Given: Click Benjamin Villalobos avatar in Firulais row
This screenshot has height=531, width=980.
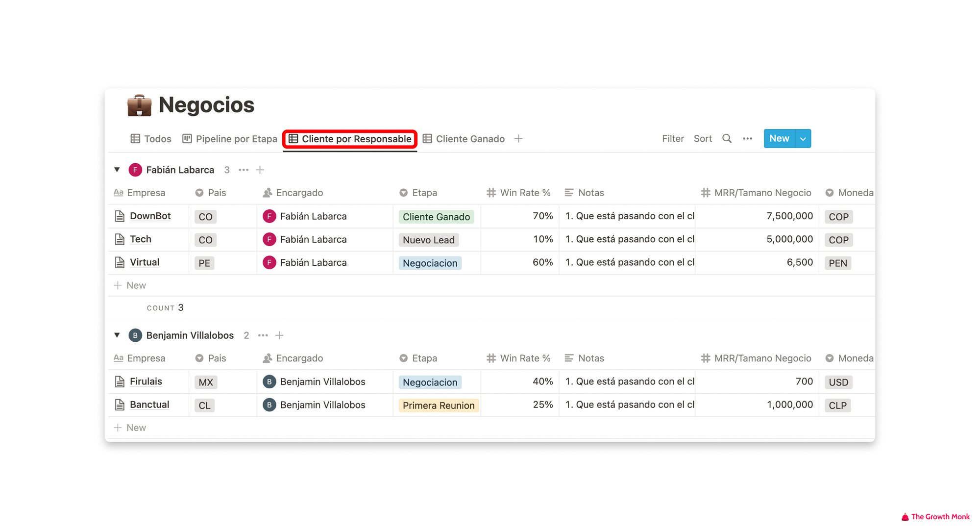Looking at the screenshot, I should [269, 381].
